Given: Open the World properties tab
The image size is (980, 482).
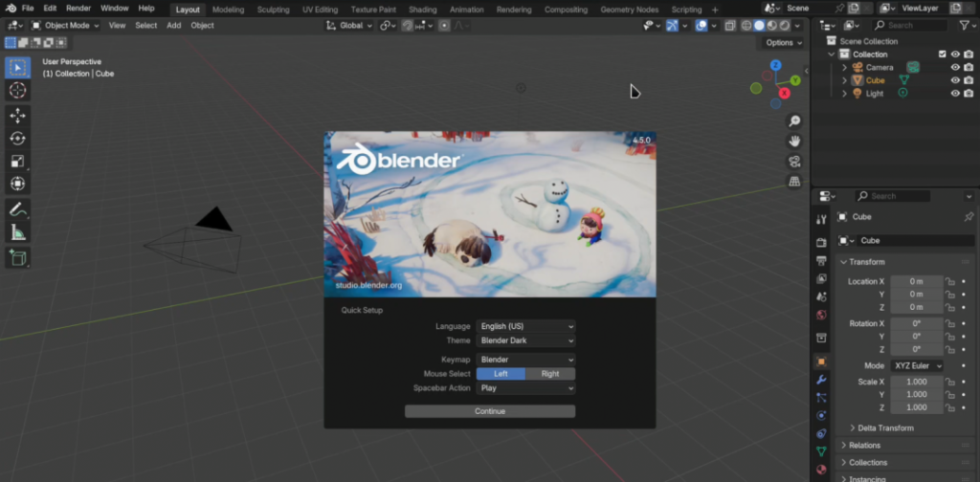Looking at the screenshot, I should coord(821,315).
